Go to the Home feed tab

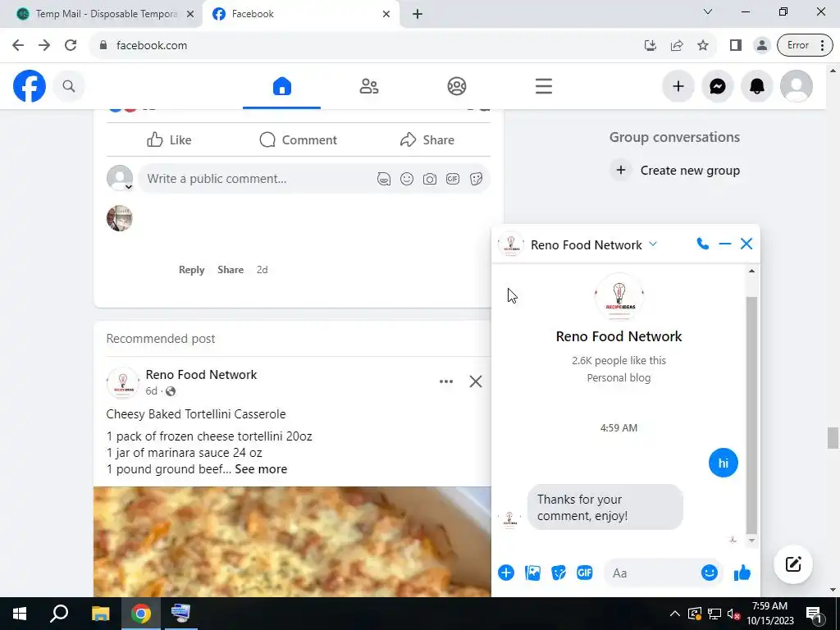pos(282,85)
